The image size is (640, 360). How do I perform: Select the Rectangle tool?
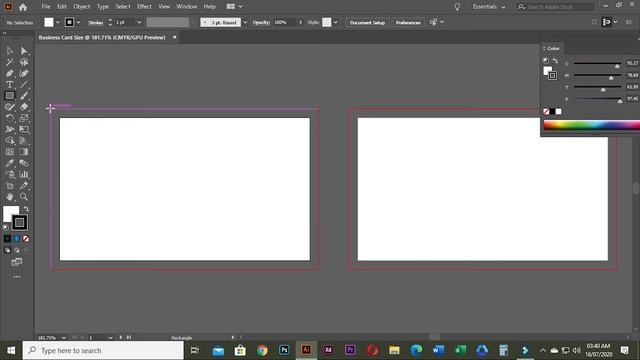tap(10, 96)
